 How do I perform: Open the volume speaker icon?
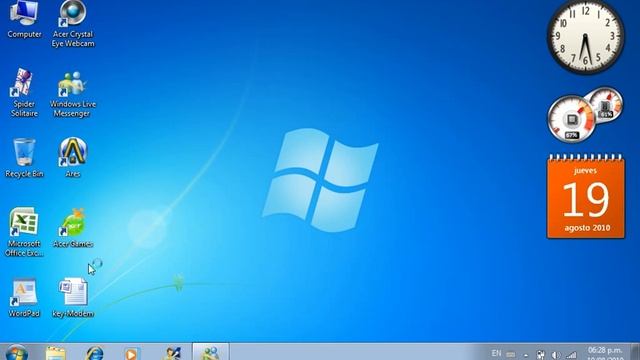(x=556, y=355)
